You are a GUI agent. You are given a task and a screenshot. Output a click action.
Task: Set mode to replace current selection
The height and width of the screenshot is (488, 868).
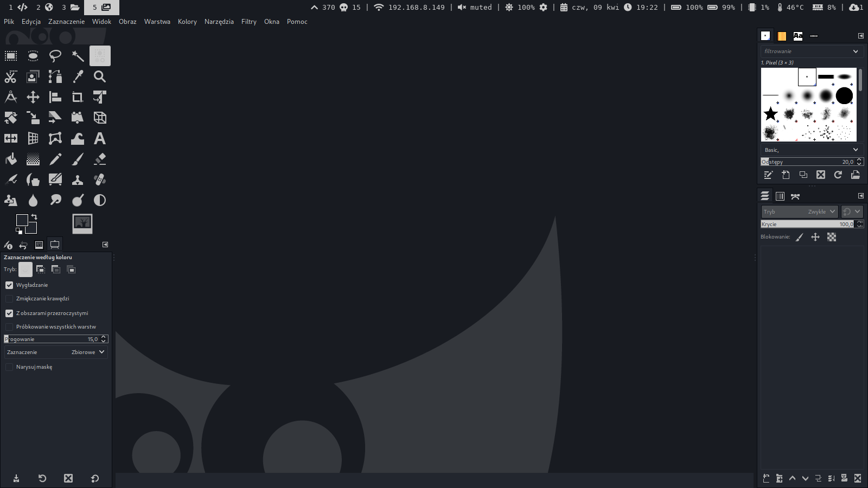click(25, 269)
